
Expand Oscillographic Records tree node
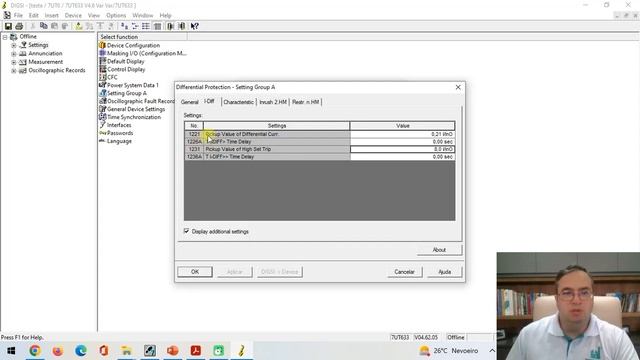point(14,71)
